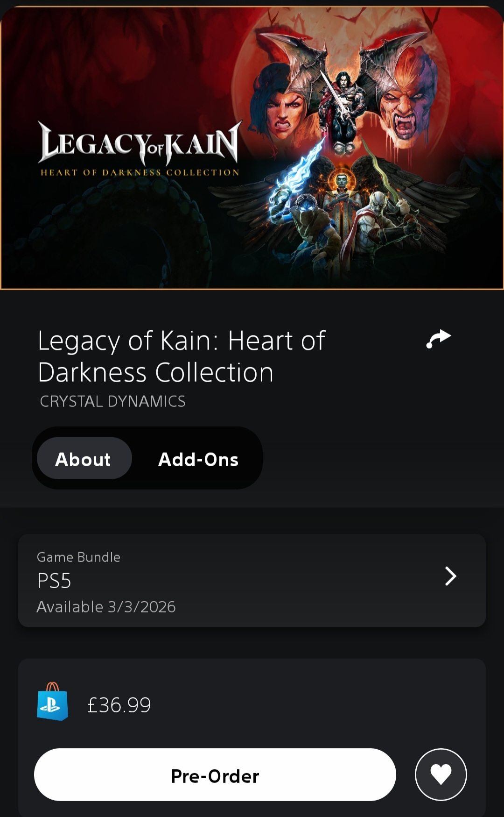This screenshot has height=817, width=504.
Task: Click the Heart of Darkness Collection subtitle
Action: click(x=140, y=172)
